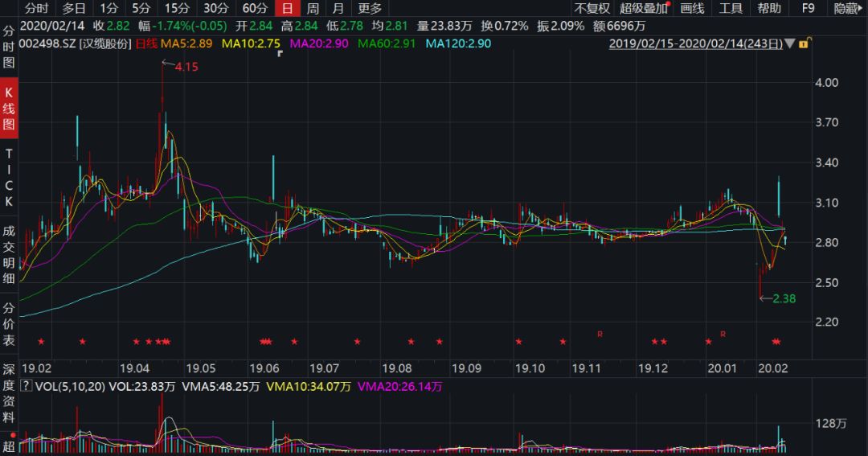
Task: Click the MA5:2.89 moving average label
Action: click(186, 43)
